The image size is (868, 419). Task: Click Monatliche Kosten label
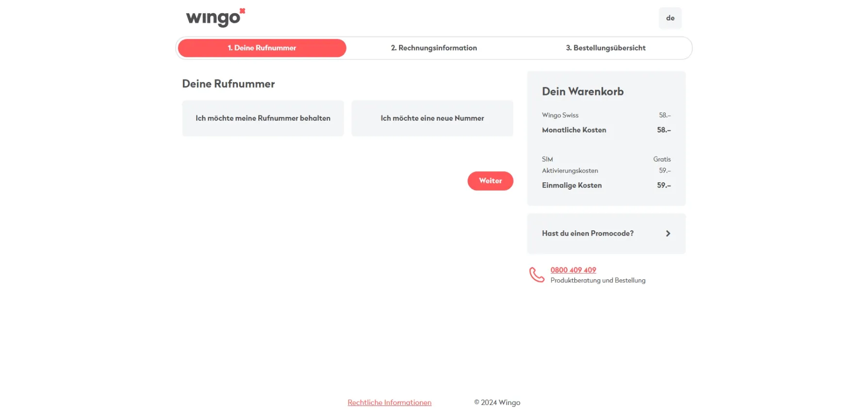574,130
